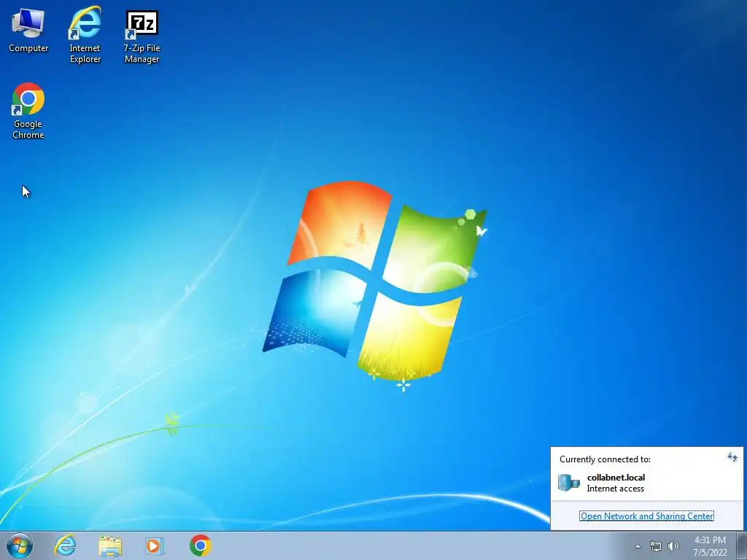Image resolution: width=747 pixels, height=560 pixels.
Task: Select the Internet Explorer desktop shortcut
Action: click(85, 34)
